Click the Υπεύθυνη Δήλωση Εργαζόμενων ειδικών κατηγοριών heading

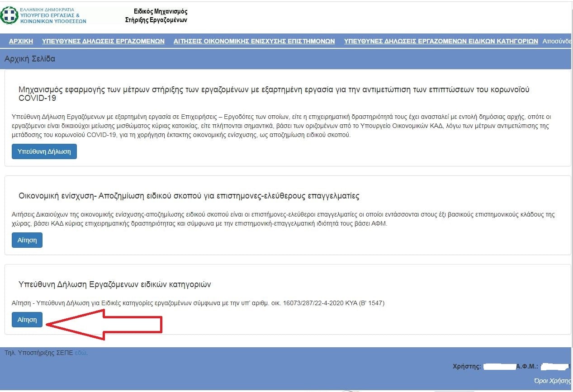(115, 284)
